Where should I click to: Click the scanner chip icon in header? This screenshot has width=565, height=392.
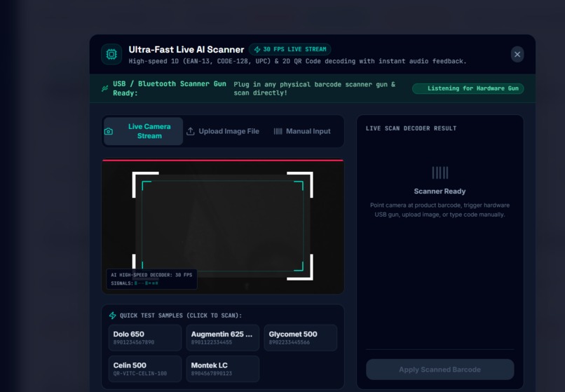click(111, 55)
